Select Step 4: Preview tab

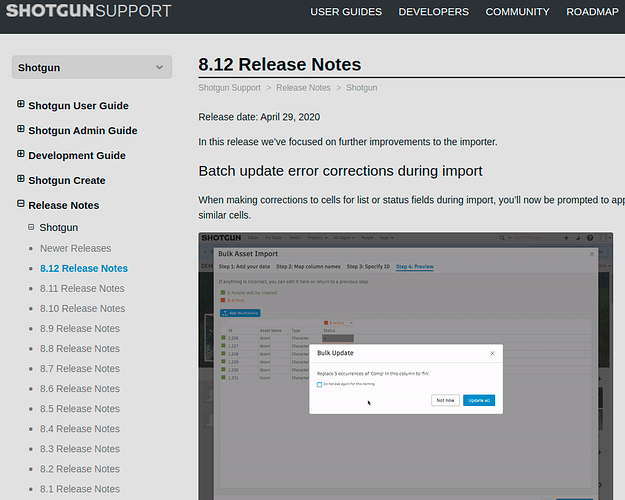click(x=415, y=266)
